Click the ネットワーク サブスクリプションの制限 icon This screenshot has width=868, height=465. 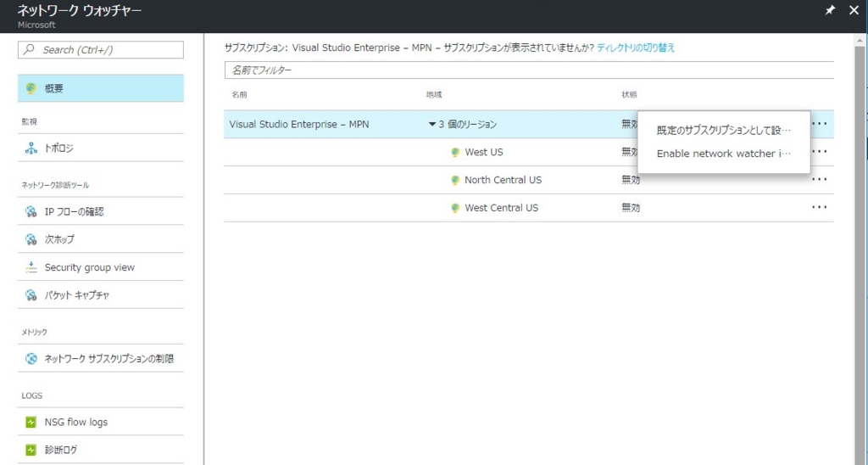pos(31,359)
